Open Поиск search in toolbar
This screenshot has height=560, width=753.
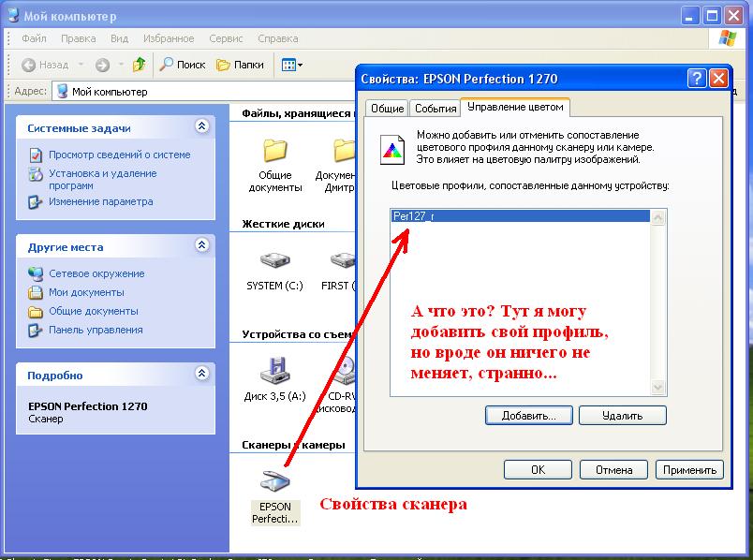183,65
